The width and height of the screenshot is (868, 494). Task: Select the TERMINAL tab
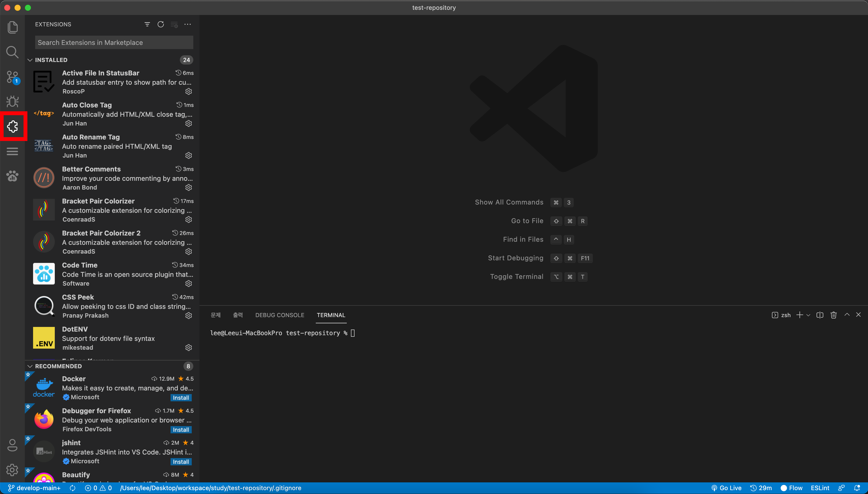coord(331,315)
